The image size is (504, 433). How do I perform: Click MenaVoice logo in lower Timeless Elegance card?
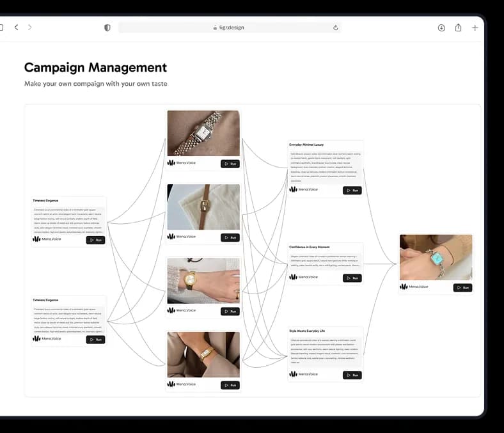click(47, 338)
